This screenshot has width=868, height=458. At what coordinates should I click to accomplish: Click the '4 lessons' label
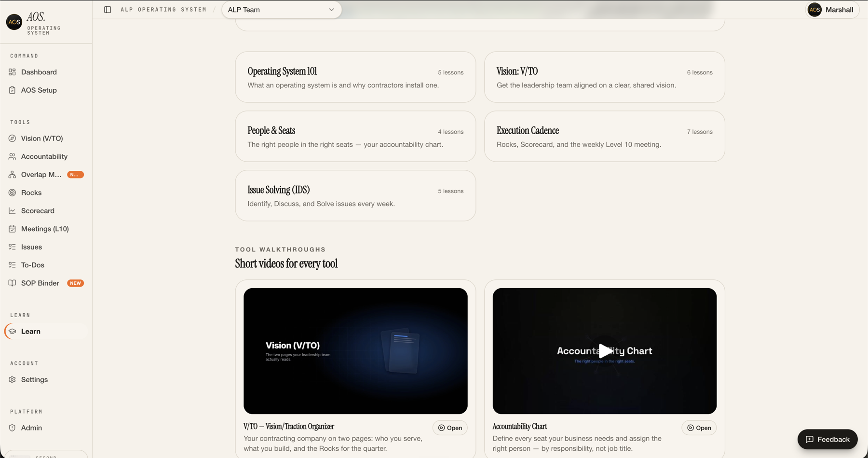(450, 132)
